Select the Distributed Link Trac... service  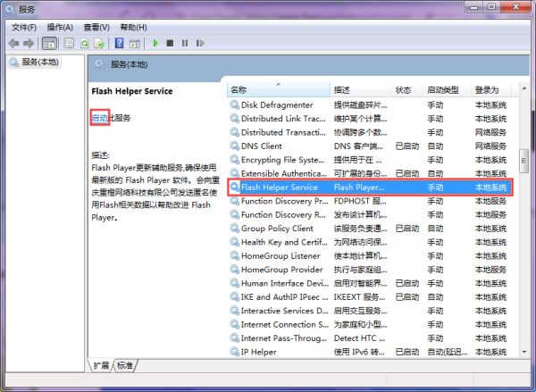370,119
